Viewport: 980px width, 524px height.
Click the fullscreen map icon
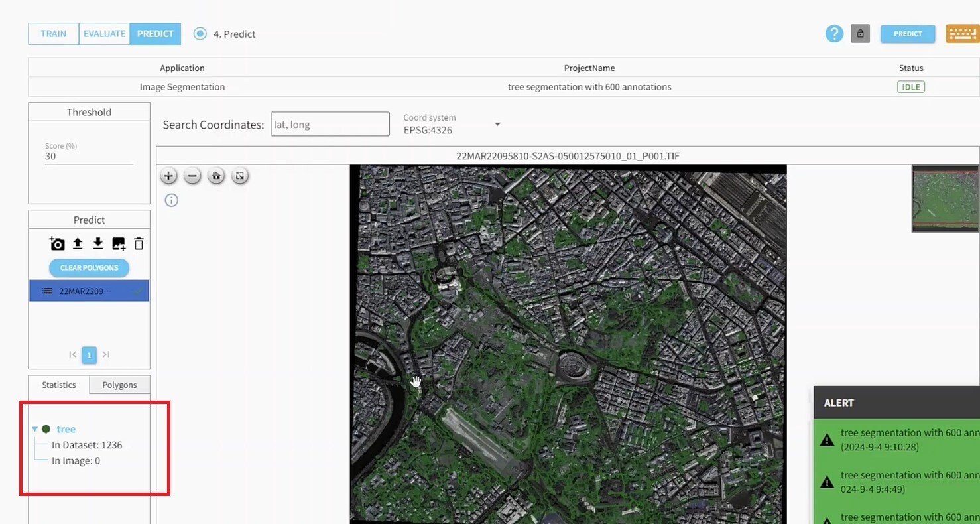tap(240, 176)
